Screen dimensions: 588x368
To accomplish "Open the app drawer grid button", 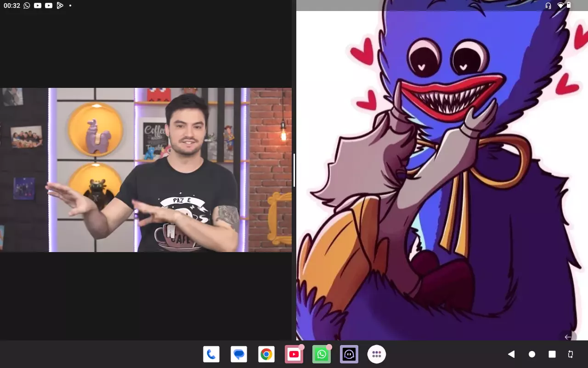I will (377, 354).
